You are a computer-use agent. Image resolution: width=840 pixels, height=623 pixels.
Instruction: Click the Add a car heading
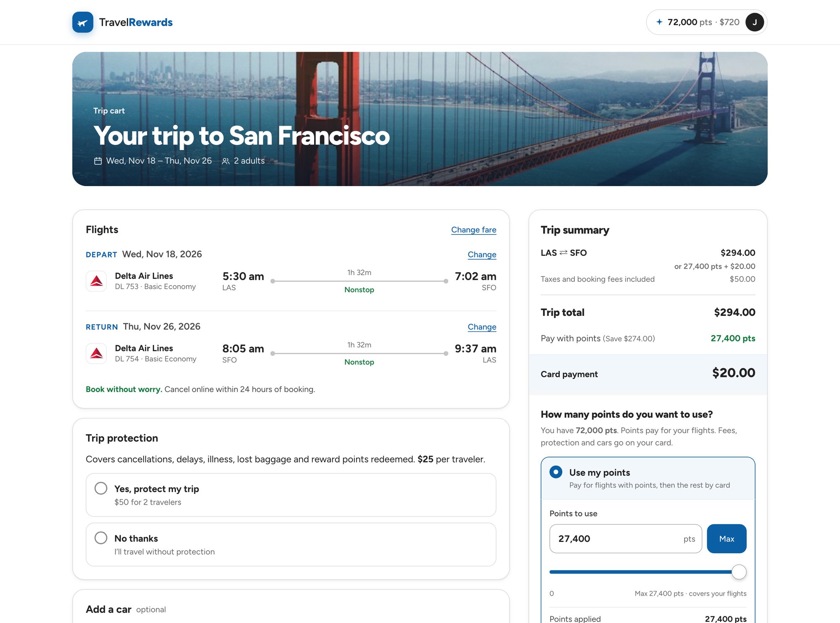(x=108, y=609)
